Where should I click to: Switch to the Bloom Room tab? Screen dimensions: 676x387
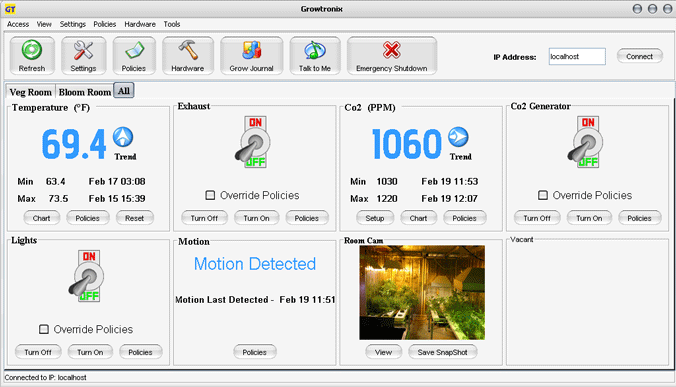click(85, 92)
